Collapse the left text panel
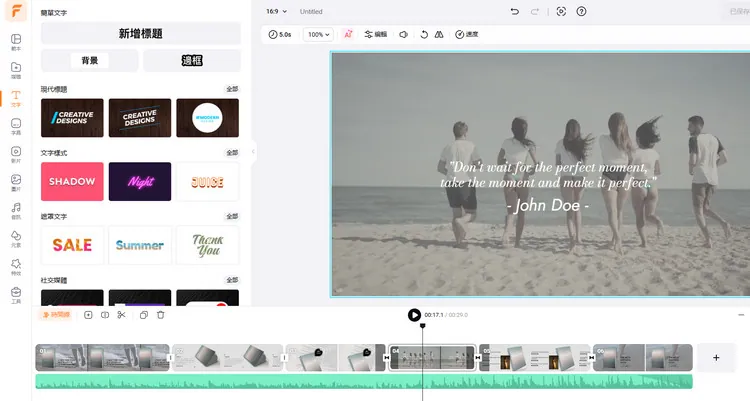 [253, 152]
